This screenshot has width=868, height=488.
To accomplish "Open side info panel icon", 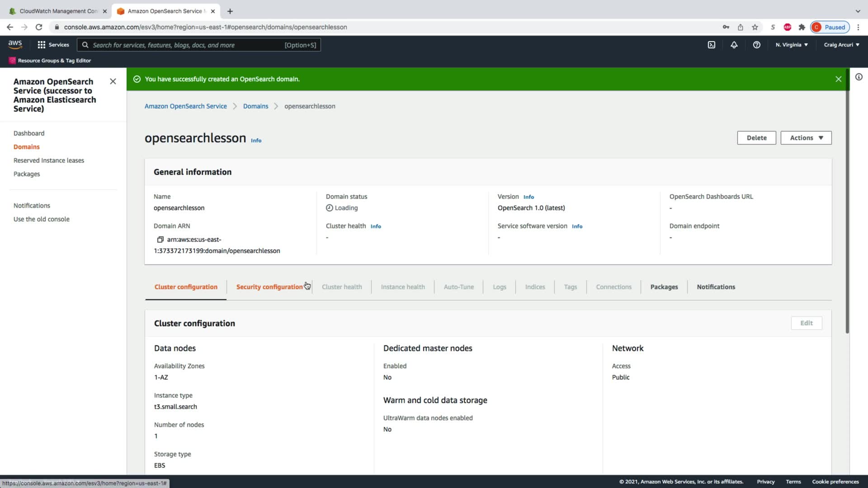I will coord(859,77).
